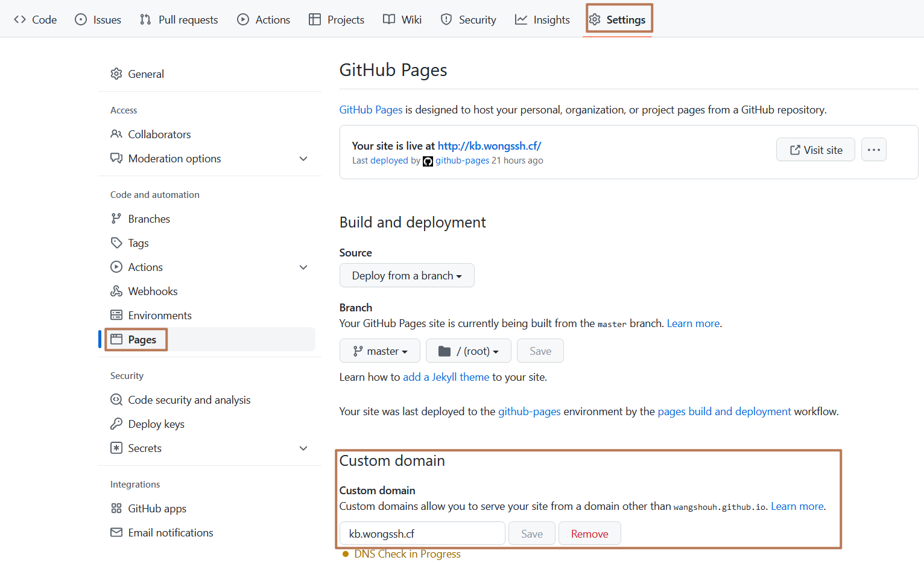924x563 pixels.
Task: Click the Environments icon in the sidebar
Action: point(116,315)
